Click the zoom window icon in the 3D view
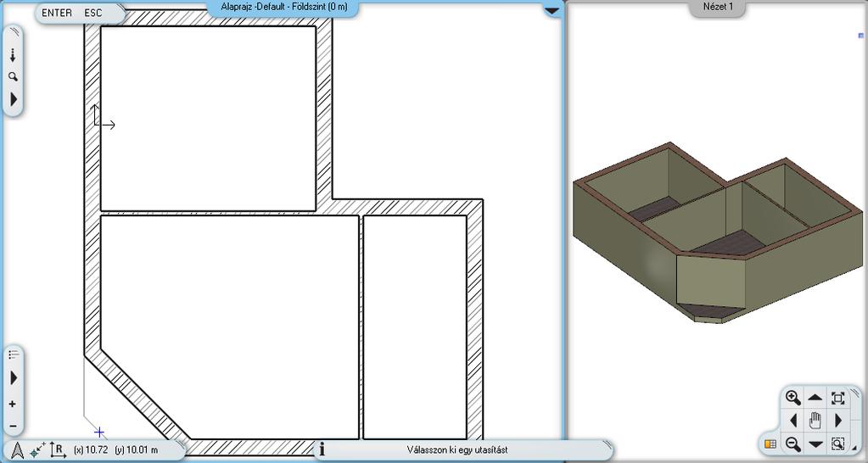Screen dimensions: 868x463 (x=837, y=443)
